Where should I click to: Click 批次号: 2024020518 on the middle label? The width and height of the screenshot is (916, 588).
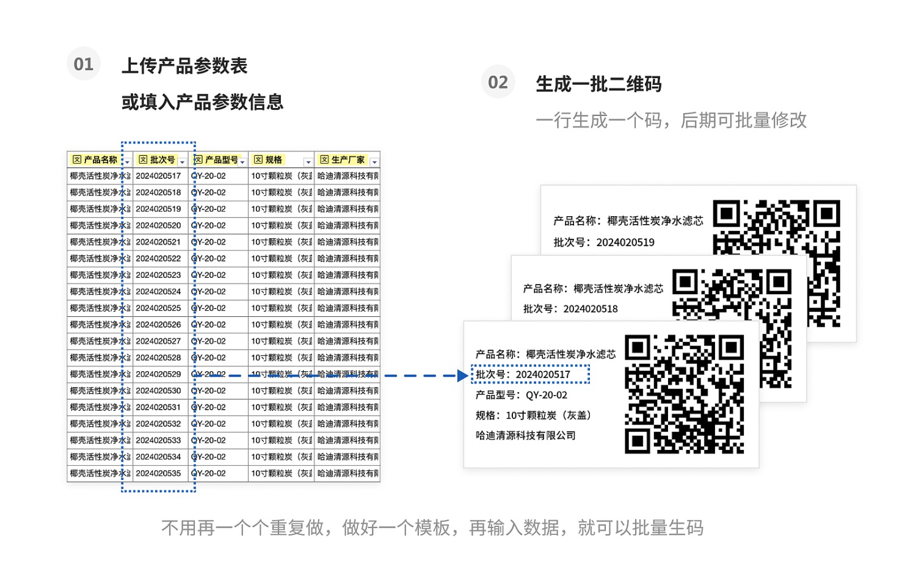[x=570, y=309]
